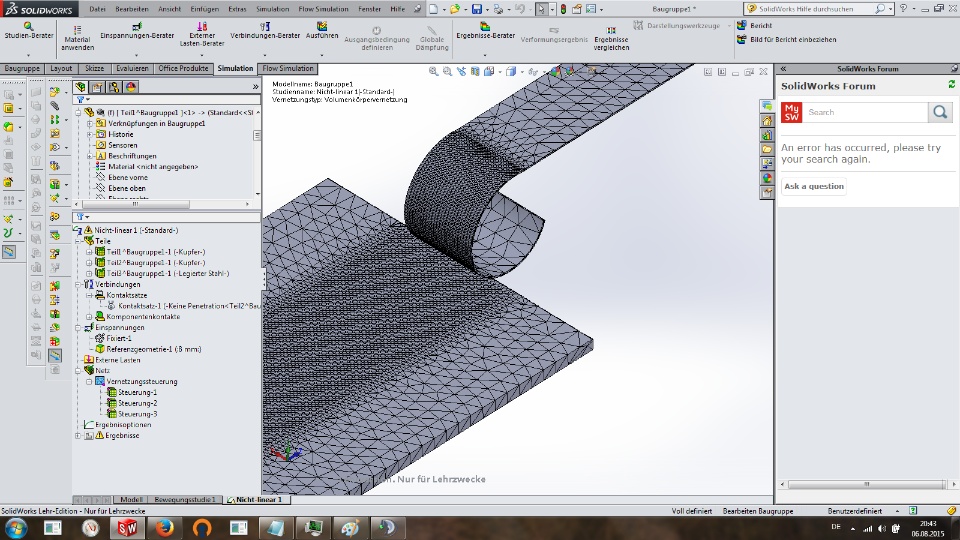Click the rebuild traffic light icon

click(x=563, y=9)
